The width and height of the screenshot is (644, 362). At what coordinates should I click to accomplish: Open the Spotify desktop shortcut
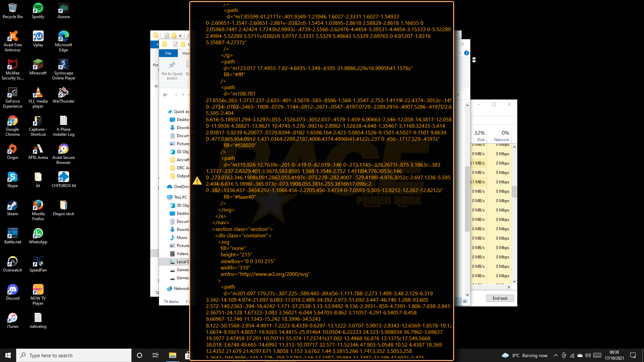point(38,11)
